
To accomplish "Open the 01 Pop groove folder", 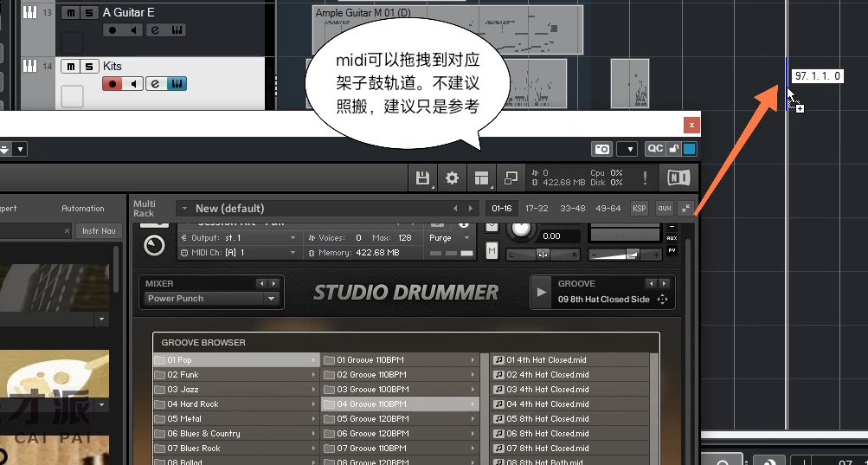I will (x=236, y=359).
